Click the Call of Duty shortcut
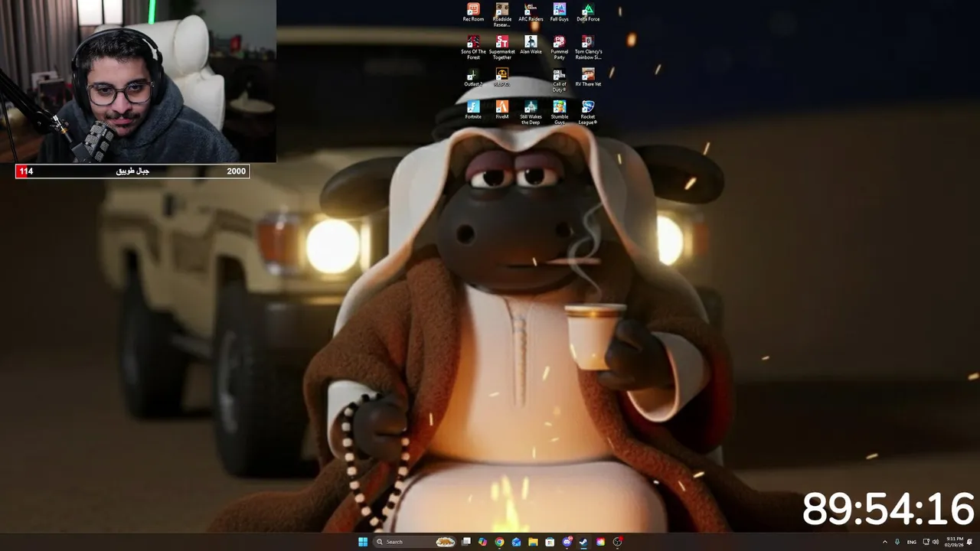The height and width of the screenshot is (551, 980). pos(559,80)
